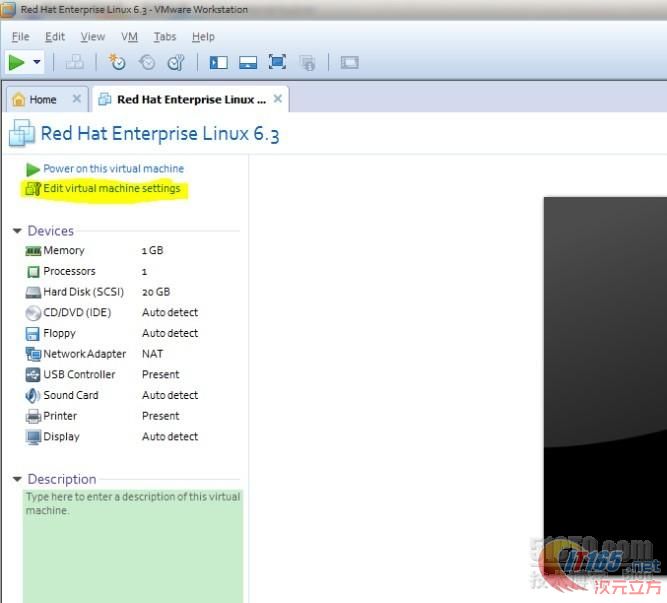Select the CD/DVD (IDE) label
The image size is (667, 603).
pyautogui.click(x=77, y=313)
